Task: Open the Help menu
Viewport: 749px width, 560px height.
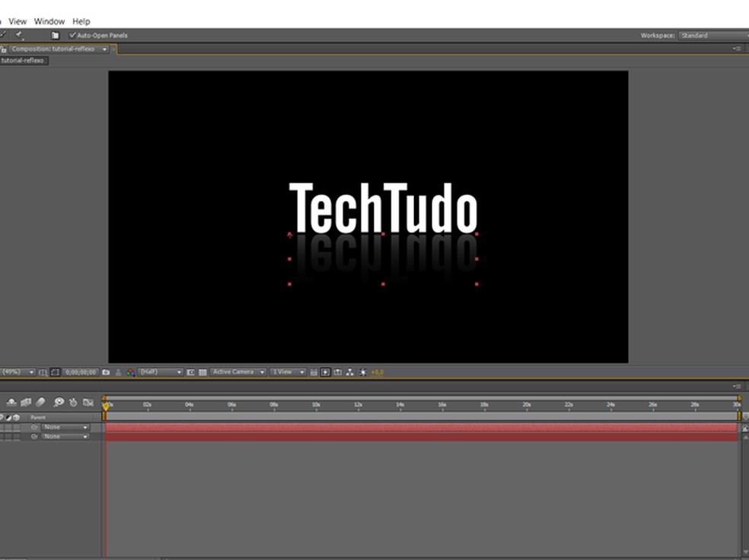Action: [x=81, y=21]
